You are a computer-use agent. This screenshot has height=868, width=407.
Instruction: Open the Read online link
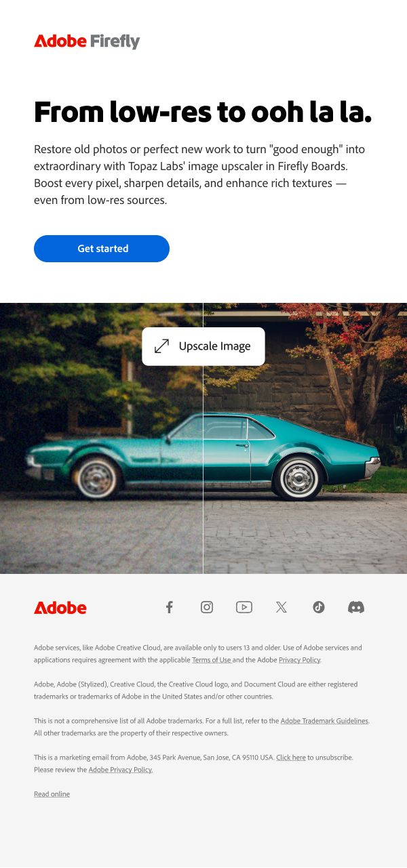tap(52, 794)
